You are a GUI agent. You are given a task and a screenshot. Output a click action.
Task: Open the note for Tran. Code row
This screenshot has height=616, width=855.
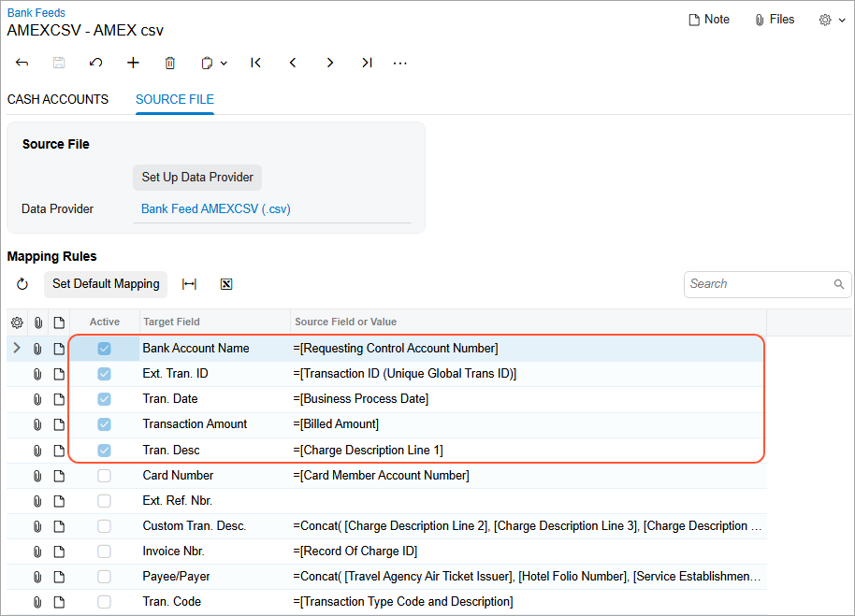coord(59,602)
